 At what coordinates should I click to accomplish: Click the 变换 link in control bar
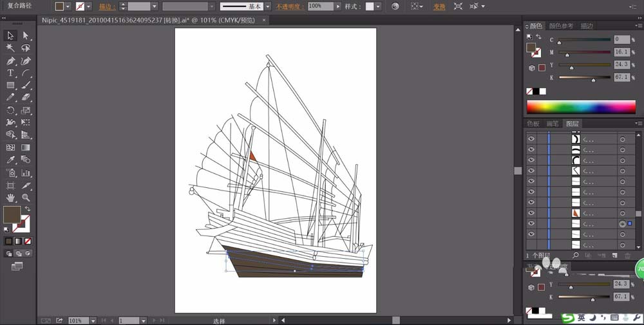(439, 6)
